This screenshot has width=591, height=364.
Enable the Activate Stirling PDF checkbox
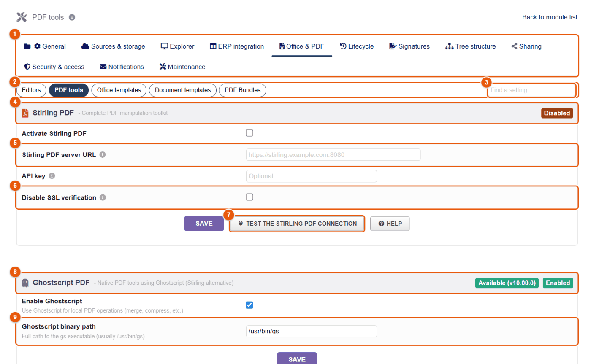pos(249,133)
